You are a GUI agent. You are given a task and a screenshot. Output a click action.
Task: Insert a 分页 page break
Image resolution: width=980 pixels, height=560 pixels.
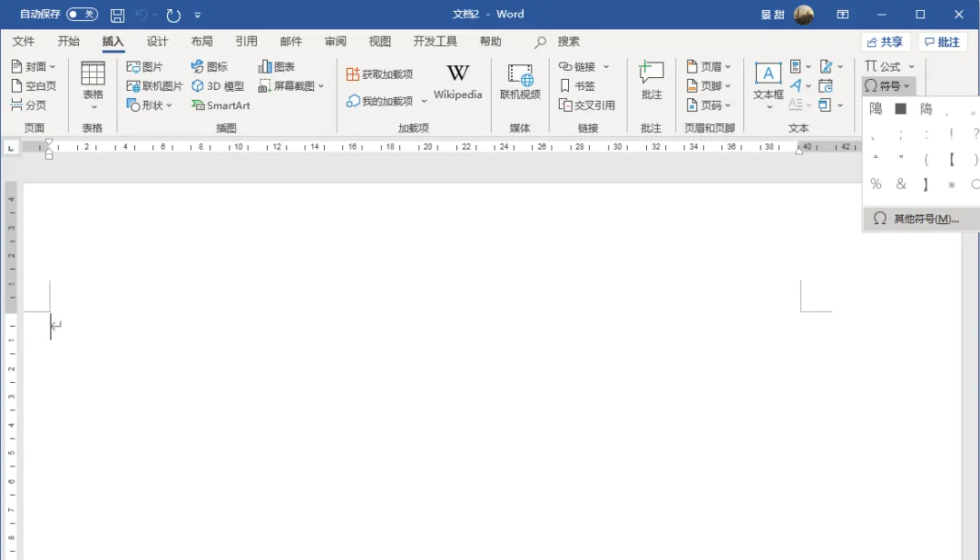[29, 105]
